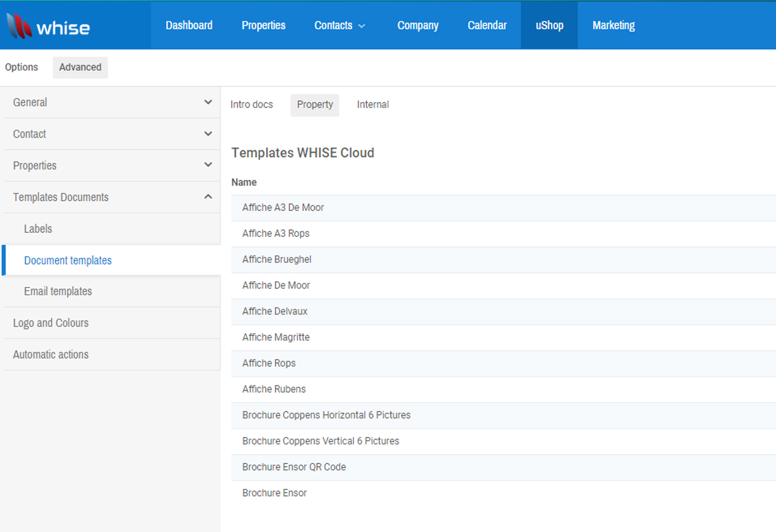Open the Contact sidebar section
The height and width of the screenshot is (532, 776).
[111, 134]
